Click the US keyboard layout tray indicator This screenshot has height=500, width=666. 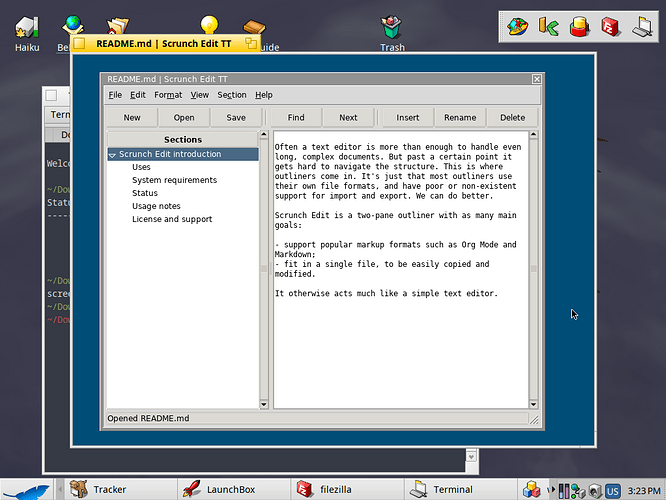(x=612, y=490)
